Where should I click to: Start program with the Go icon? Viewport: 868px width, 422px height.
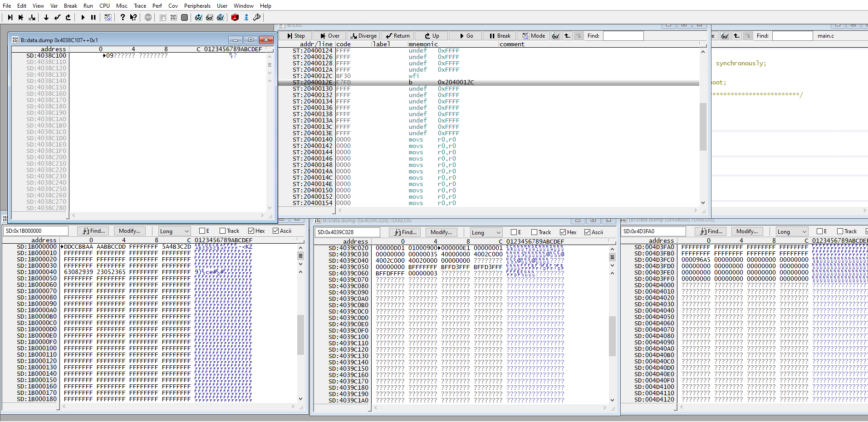(x=83, y=17)
